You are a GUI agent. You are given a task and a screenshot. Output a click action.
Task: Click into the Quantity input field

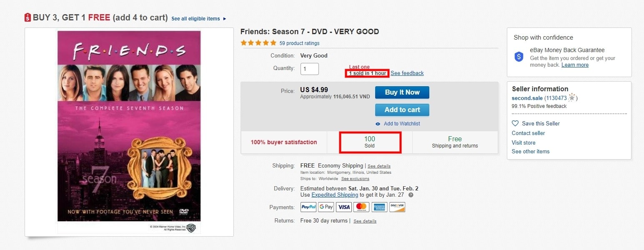310,69
